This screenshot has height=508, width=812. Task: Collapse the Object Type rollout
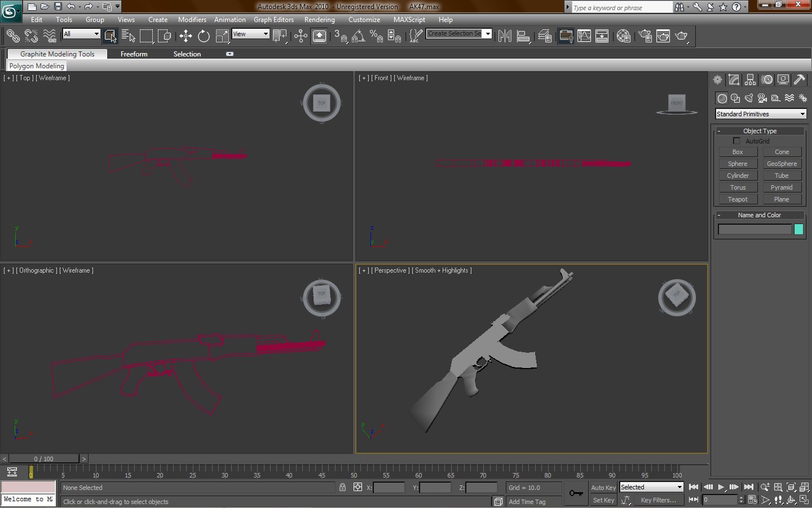[x=760, y=131]
